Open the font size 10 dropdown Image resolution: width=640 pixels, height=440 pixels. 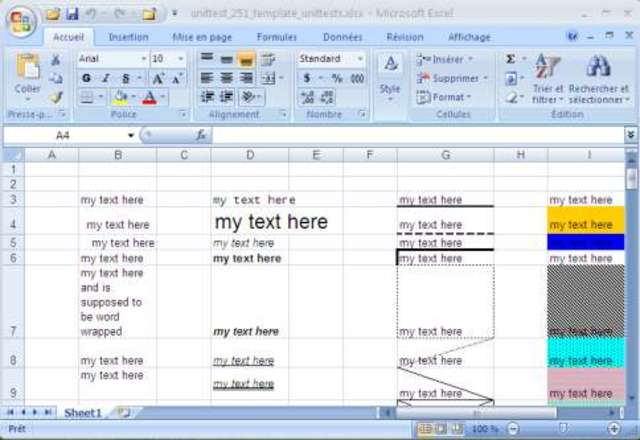click(180, 59)
